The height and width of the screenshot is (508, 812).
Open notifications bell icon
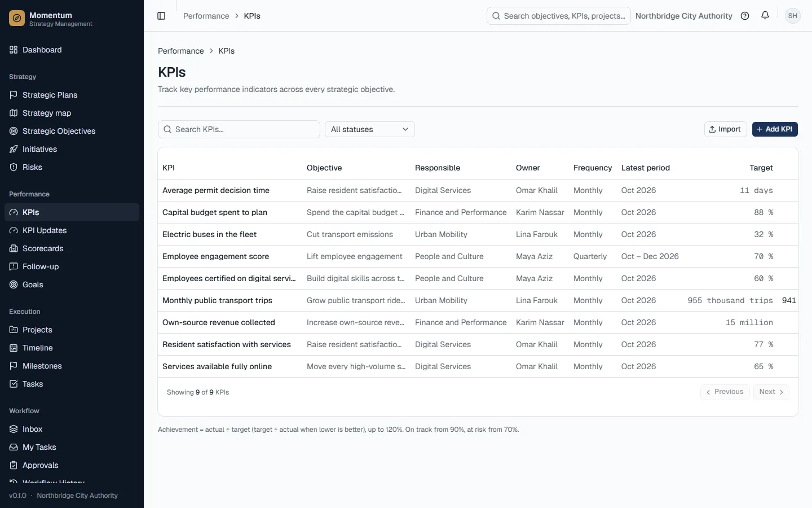[x=765, y=16]
